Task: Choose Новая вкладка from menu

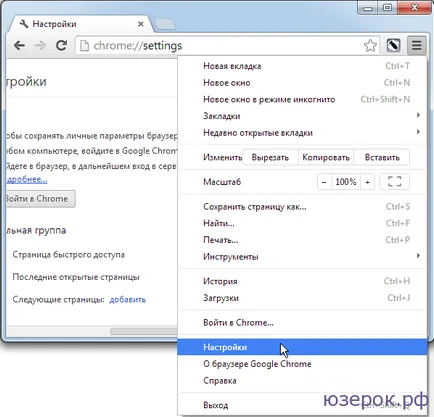Action: (x=302, y=66)
